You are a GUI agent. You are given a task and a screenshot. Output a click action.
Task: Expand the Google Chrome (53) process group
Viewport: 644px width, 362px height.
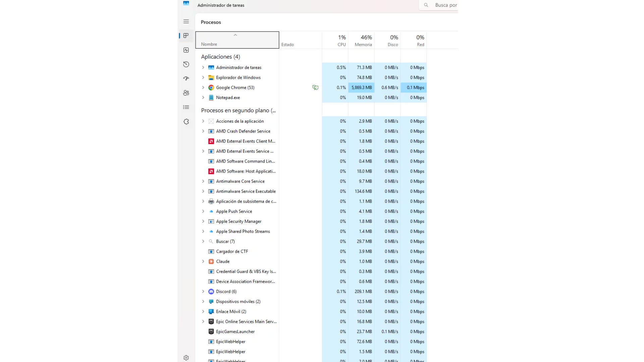click(x=203, y=87)
